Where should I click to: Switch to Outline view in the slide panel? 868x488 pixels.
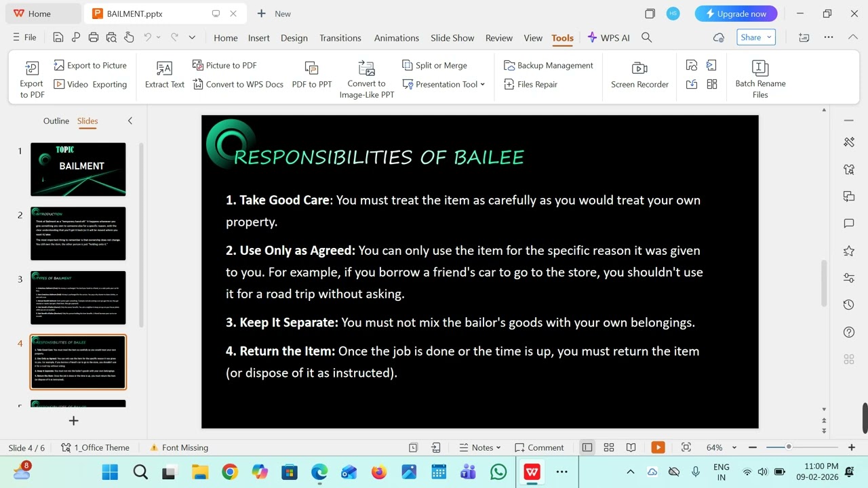pyautogui.click(x=56, y=121)
